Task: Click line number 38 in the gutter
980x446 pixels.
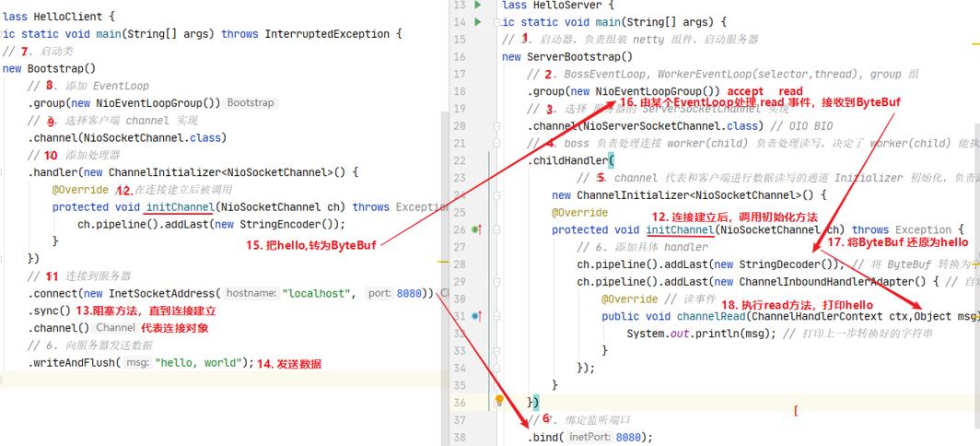Action: pos(459,437)
